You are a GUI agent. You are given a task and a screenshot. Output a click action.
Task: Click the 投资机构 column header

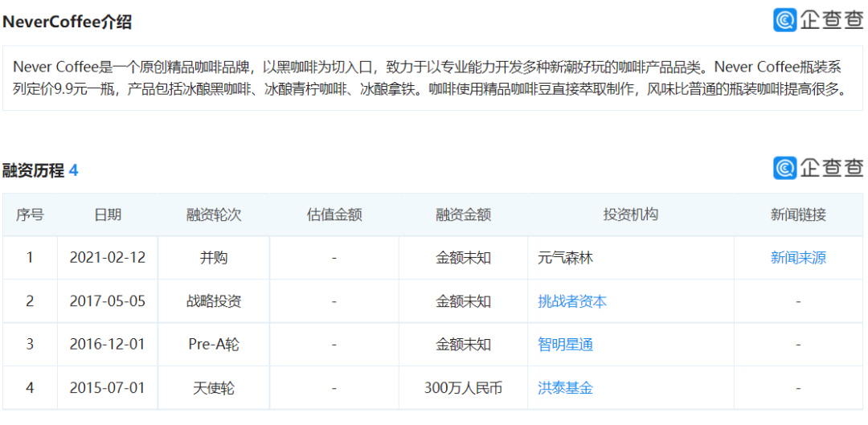(630, 215)
